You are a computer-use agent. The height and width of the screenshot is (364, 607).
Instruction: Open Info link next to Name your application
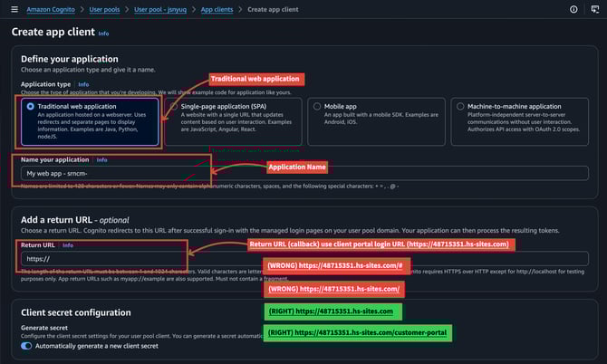tap(101, 159)
